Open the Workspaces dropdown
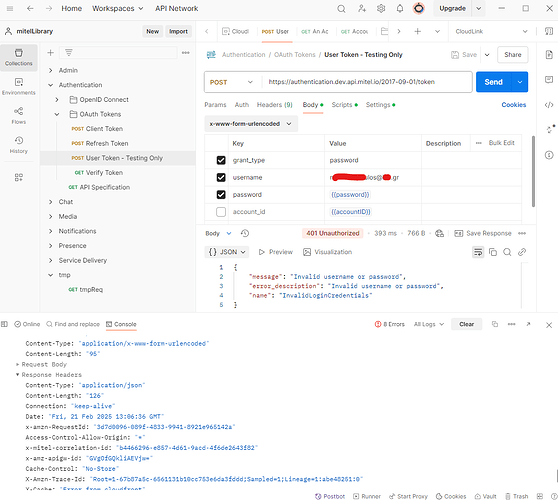Viewport: 558px width, 500px height. click(117, 8)
